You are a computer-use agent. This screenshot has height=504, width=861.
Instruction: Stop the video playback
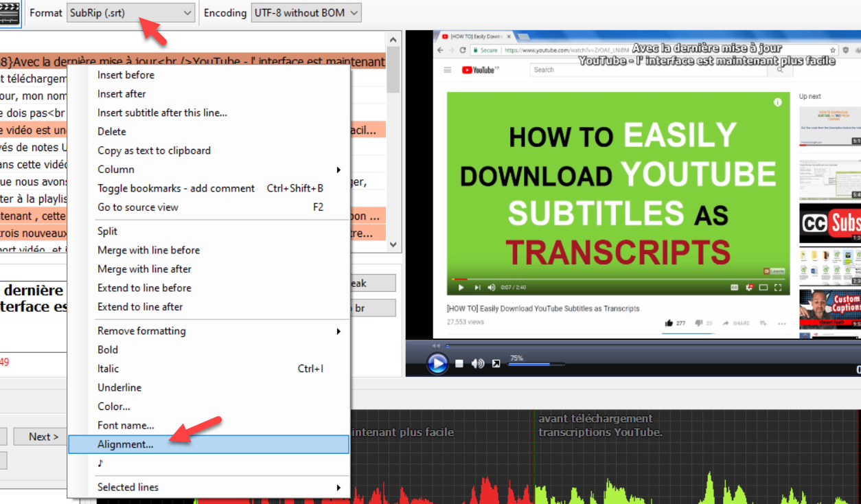(459, 364)
